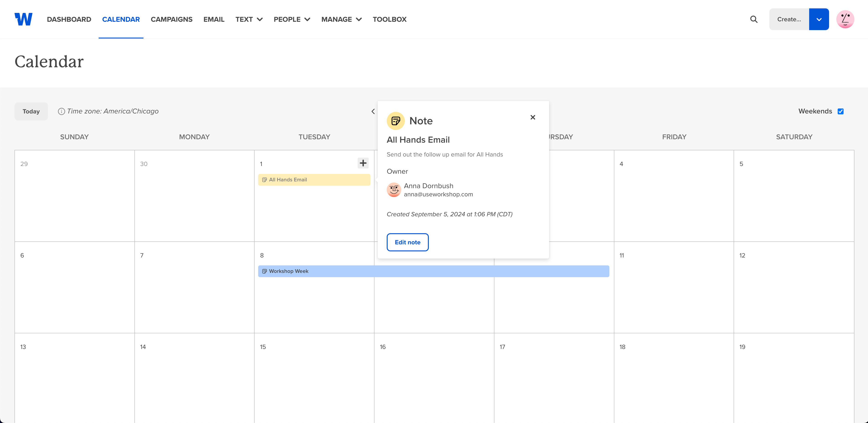The height and width of the screenshot is (423, 868).
Task: Click the time zone info icon
Action: [61, 111]
